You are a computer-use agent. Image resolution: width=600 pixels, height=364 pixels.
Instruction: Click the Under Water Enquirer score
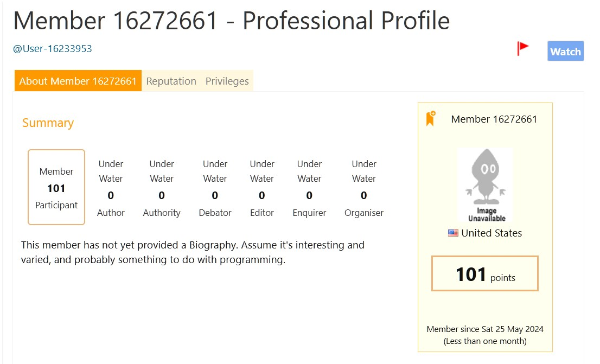click(309, 188)
